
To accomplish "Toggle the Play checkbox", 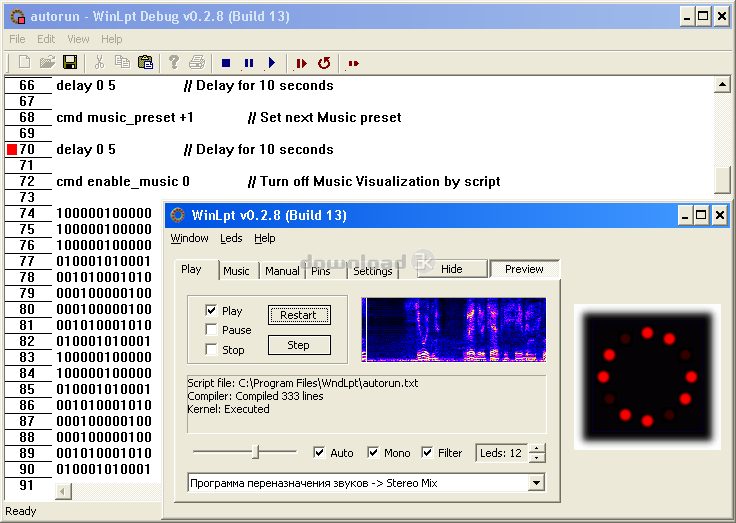I will coord(211,310).
